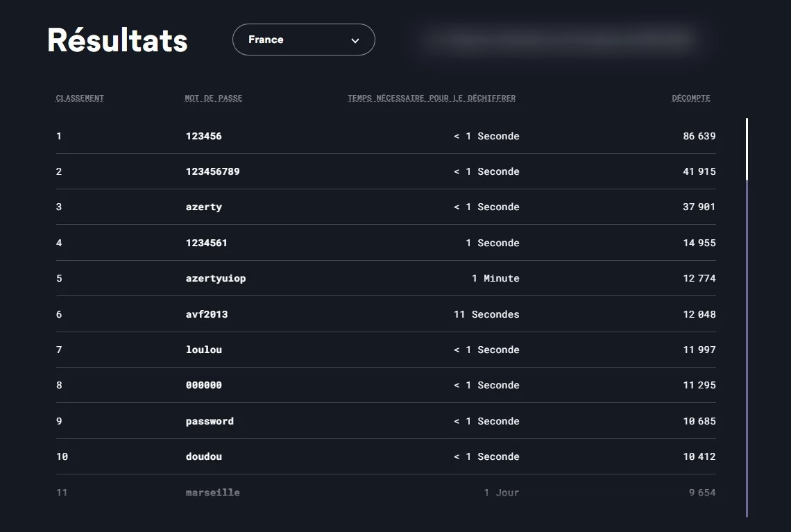This screenshot has width=791, height=532.
Task: Click the 1234561 password entry
Action: [x=206, y=243]
